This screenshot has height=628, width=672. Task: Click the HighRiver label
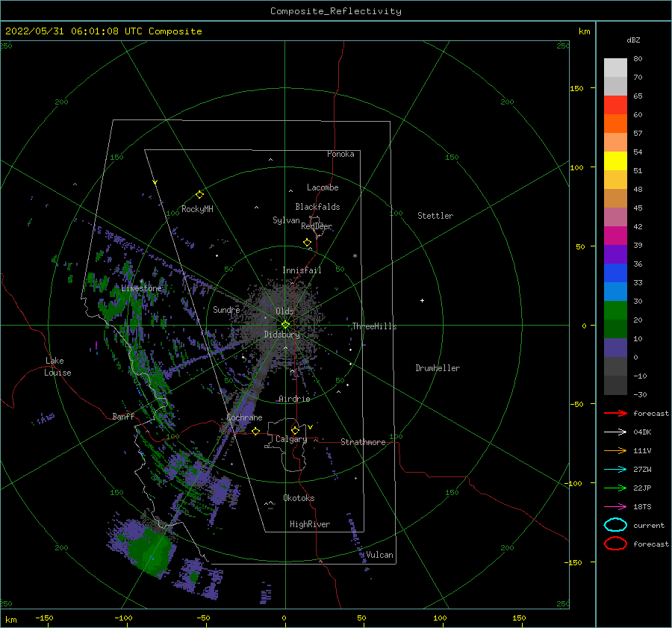310,524
